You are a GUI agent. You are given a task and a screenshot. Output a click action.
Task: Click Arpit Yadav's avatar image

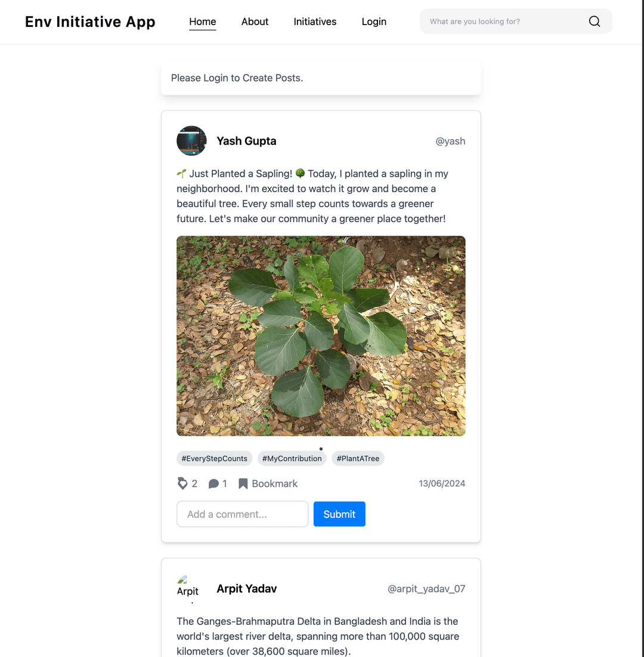[x=188, y=588]
